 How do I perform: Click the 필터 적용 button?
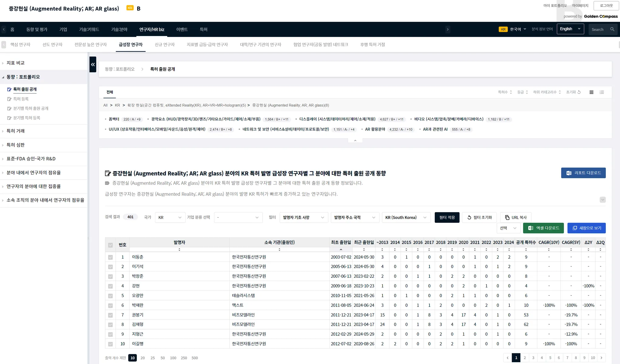447,218
